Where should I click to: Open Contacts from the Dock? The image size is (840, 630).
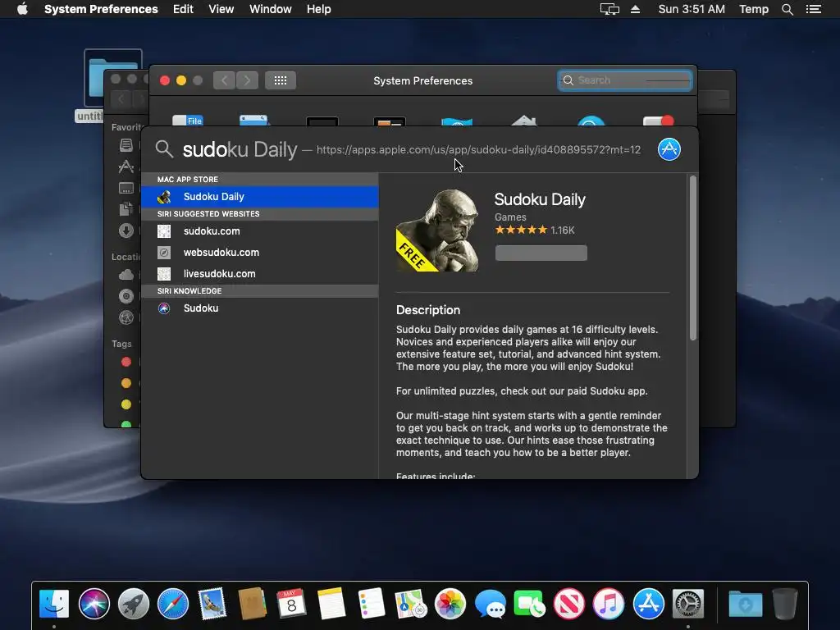pos(252,603)
